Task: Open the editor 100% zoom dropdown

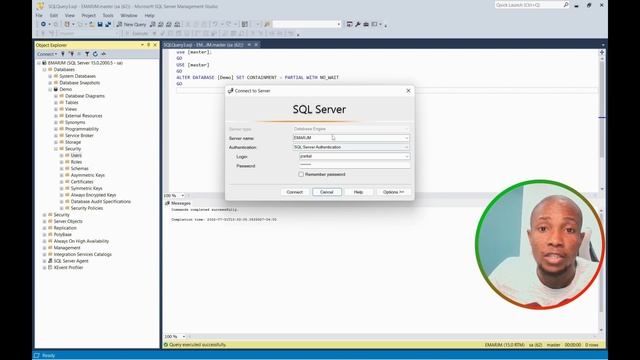Action: point(182,196)
